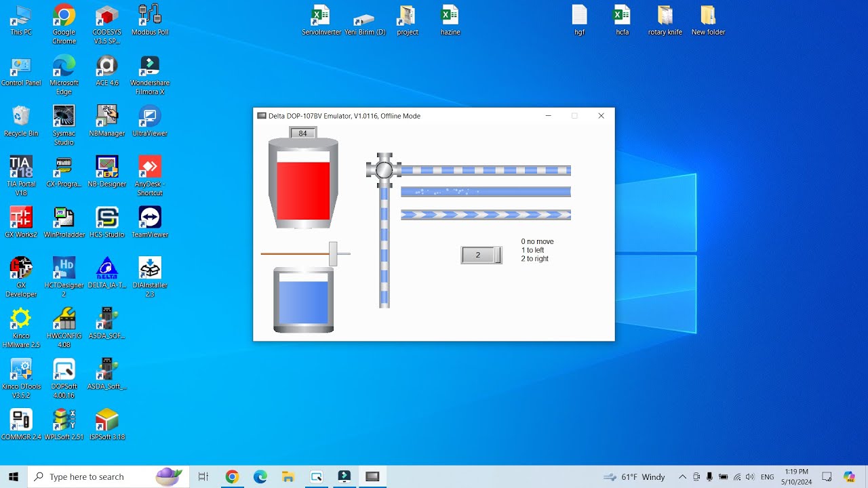Open the Windows Start menu

14,476
